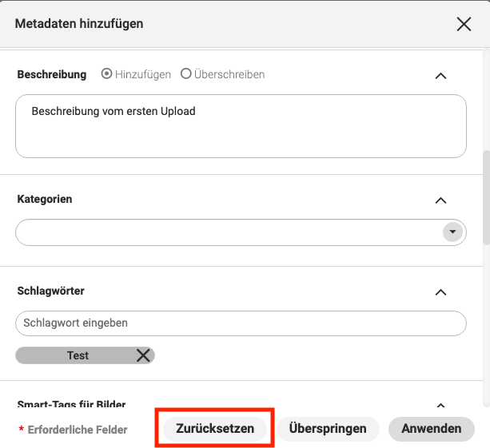Screen dimensions: 490x448
Task: Click the Beschreibung section heading
Action: point(52,74)
